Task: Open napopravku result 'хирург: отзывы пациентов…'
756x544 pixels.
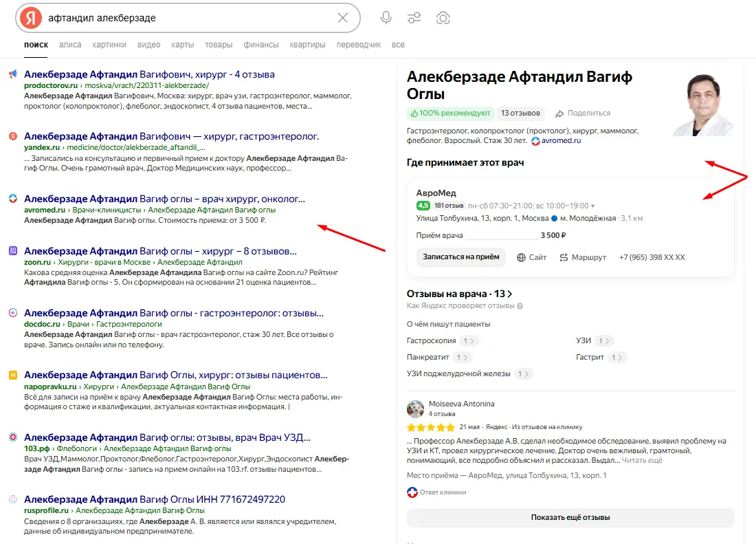Action: pos(176,376)
